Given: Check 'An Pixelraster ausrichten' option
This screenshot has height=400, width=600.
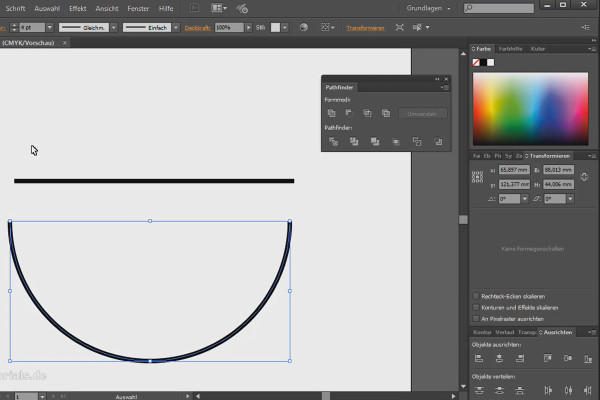Looking at the screenshot, I should tap(475, 318).
